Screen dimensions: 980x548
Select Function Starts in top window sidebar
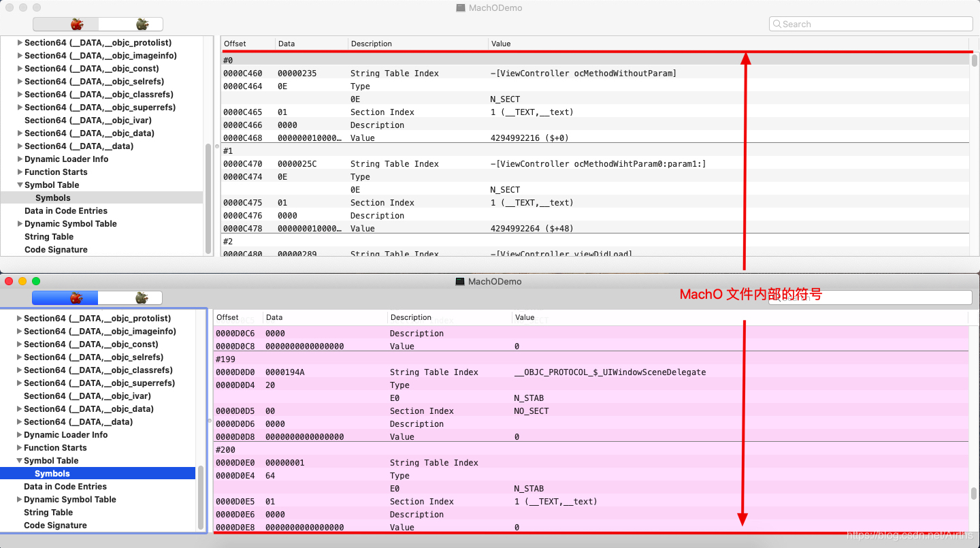coord(56,172)
